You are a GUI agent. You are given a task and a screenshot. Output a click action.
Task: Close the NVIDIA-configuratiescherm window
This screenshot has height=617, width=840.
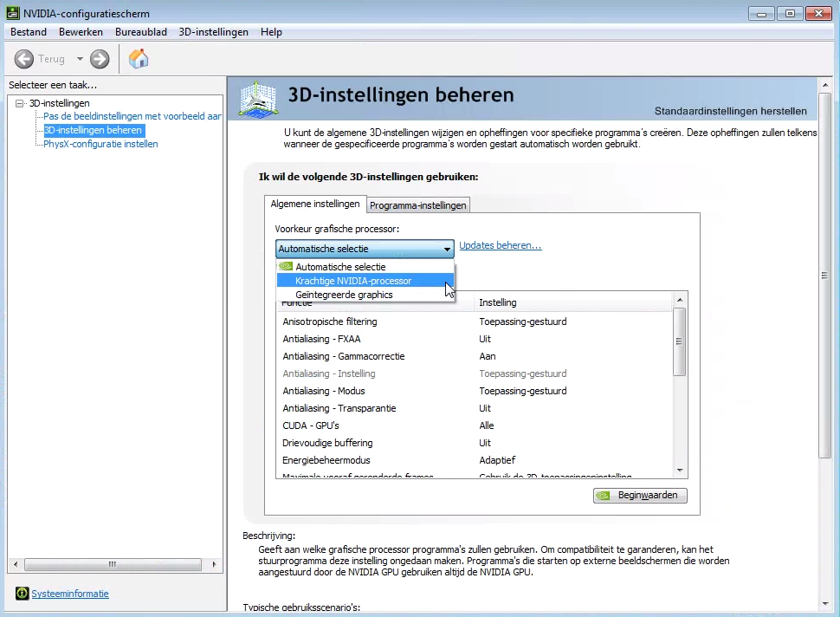pyautogui.click(x=818, y=13)
